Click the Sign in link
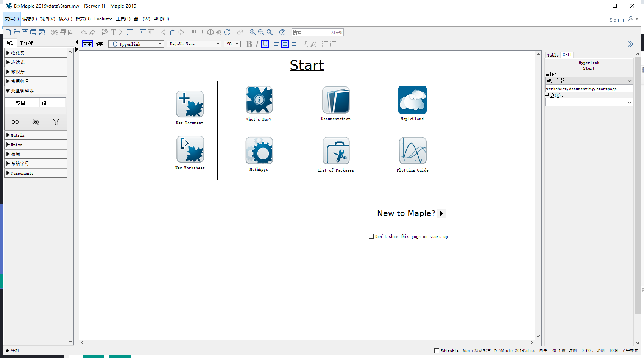 click(616, 20)
